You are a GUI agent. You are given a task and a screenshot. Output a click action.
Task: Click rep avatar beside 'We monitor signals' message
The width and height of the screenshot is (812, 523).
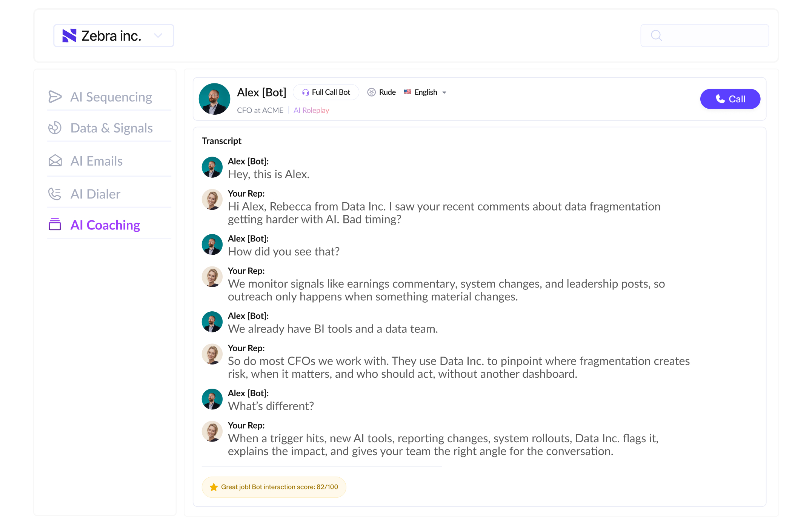point(212,277)
